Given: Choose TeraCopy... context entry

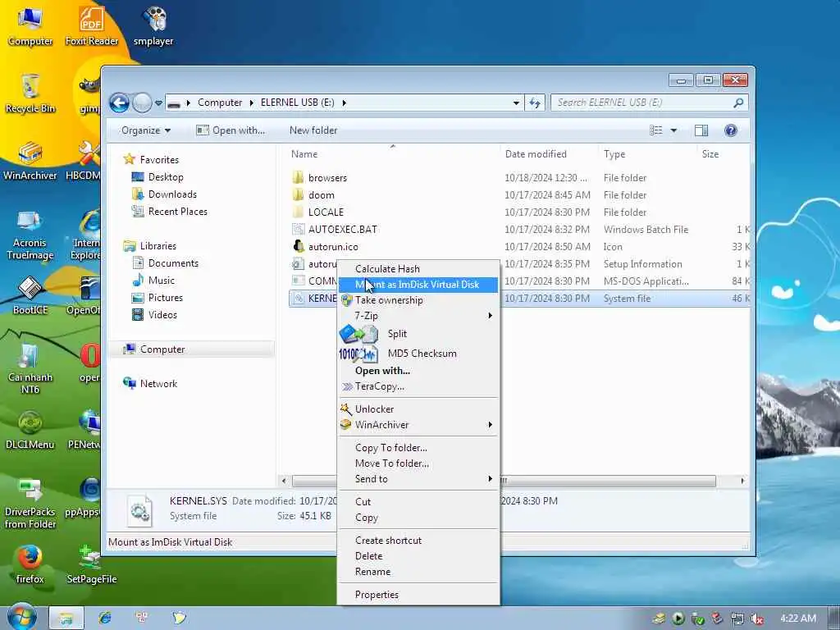Looking at the screenshot, I should (x=418, y=386).
